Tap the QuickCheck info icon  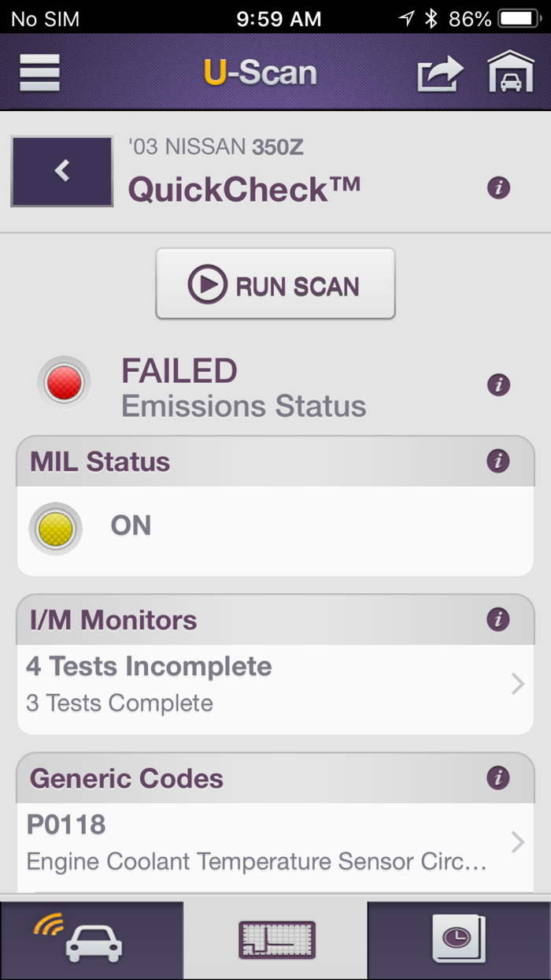coord(498,189)
